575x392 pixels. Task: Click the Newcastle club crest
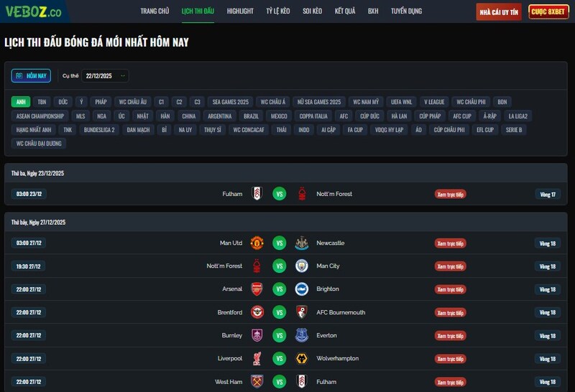[x=301, y=243]
